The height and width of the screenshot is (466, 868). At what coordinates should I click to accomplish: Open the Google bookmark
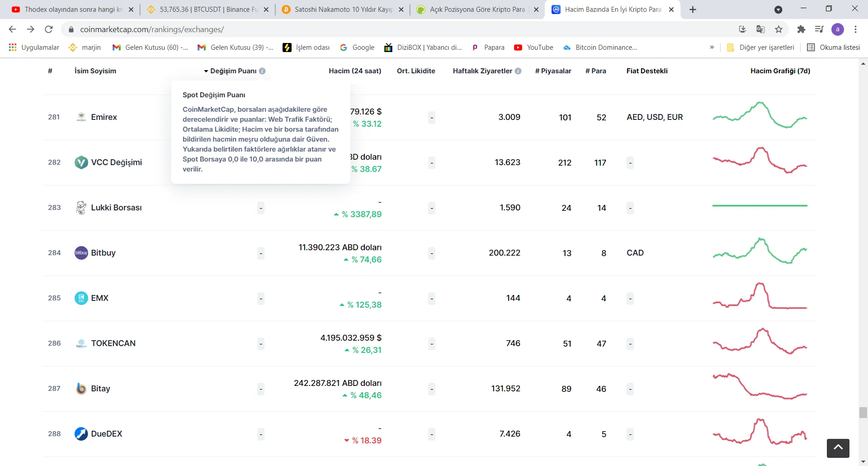pyautogui.click(x=357, y=48)
